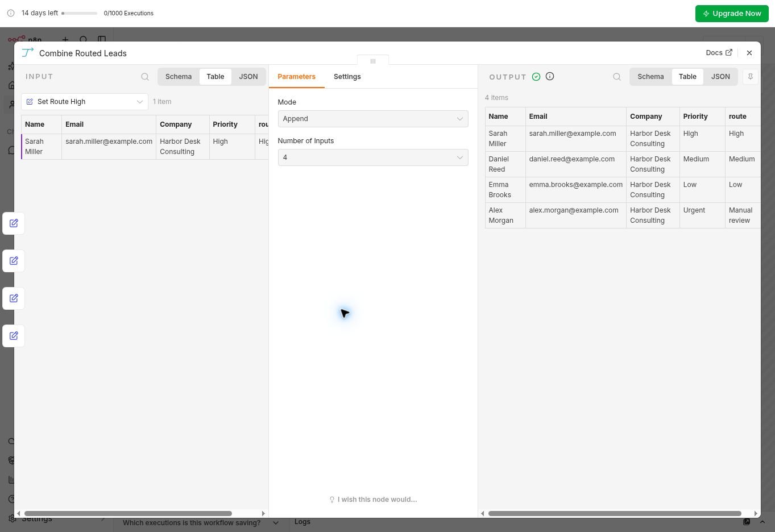The image size is (775, 532).
Task: Click the green success checkmark next to OUTPUT
Action: point(536,77)
